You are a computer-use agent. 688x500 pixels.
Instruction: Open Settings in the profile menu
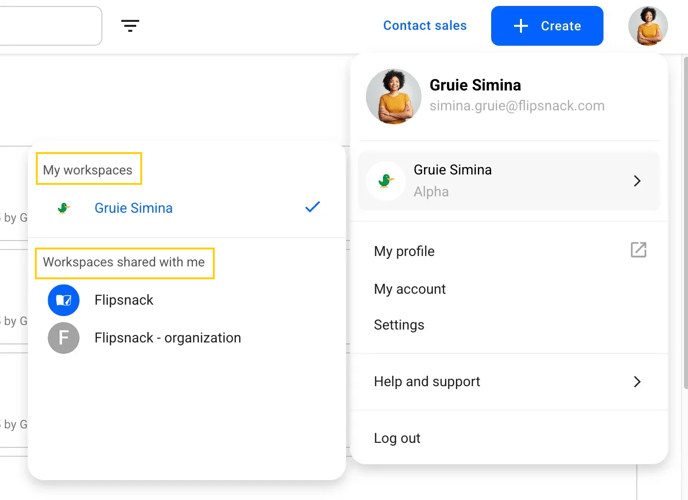pyautogui.click(x=399, y=325)
